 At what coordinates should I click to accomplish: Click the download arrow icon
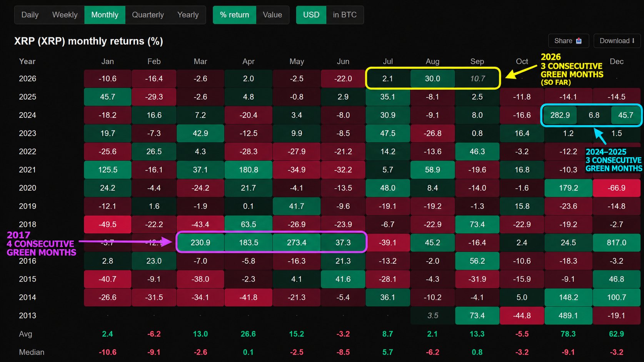coord(633,41)
